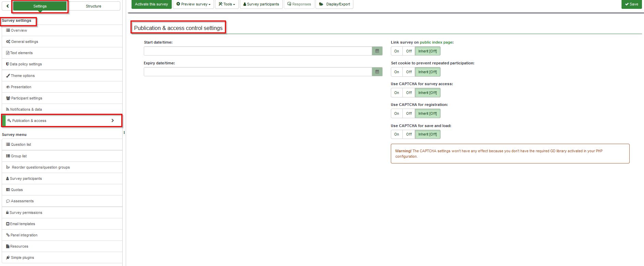Click the Resources file icon
Image resolution: width=644 pixels, height=266 pixels.
pos(7,246)
